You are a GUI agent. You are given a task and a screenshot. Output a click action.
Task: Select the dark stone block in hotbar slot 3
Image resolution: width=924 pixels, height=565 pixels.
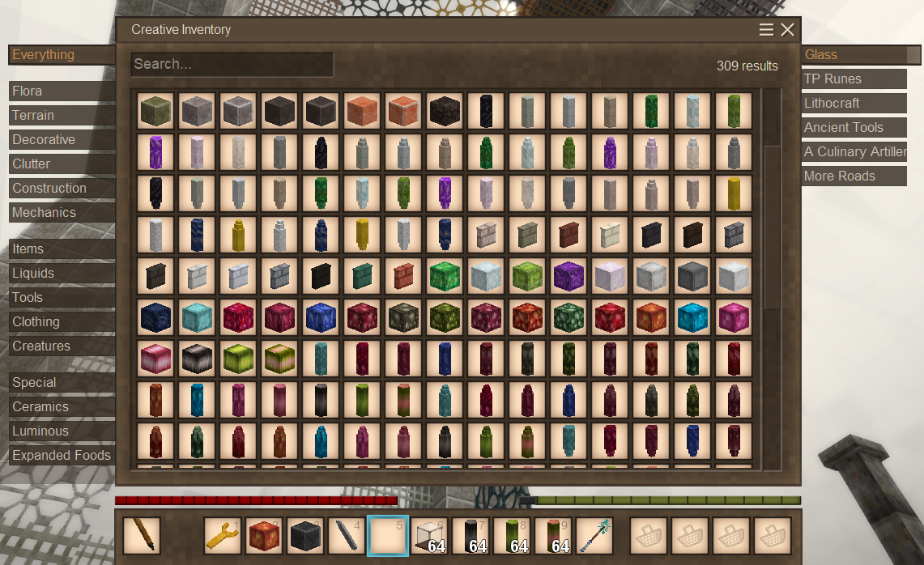tap(305, 536)
